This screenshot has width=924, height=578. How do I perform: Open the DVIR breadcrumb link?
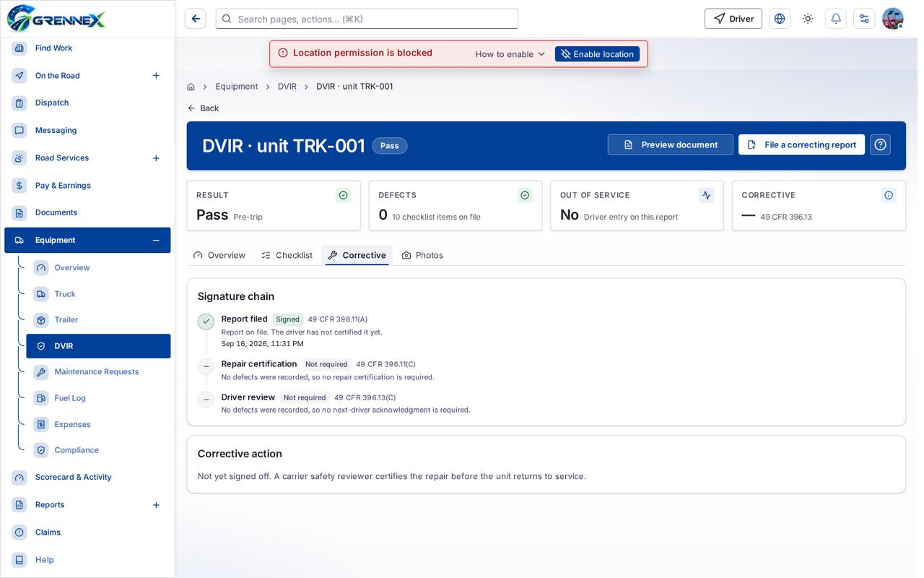(287, 87)
